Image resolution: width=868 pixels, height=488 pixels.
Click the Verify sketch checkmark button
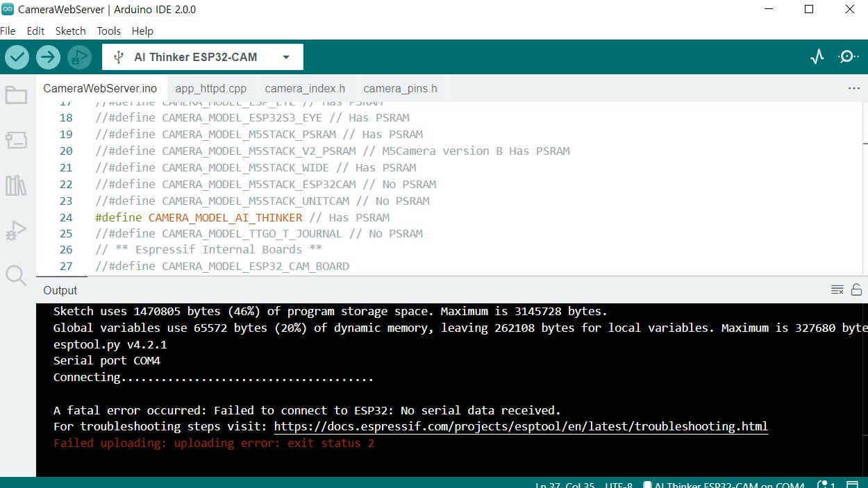pos(17,57)
